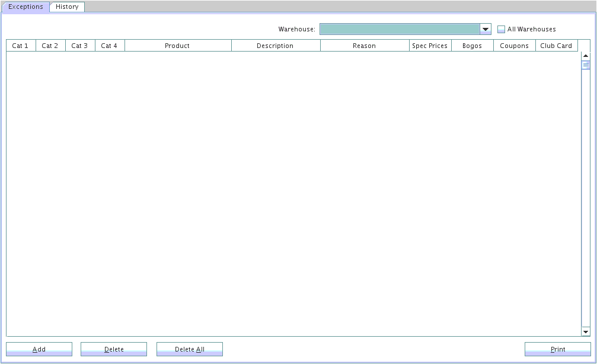Click the scrollbar up arrow
Viewport: 597px width, 364px height.
pyautogui.click(x=586, y=56)
